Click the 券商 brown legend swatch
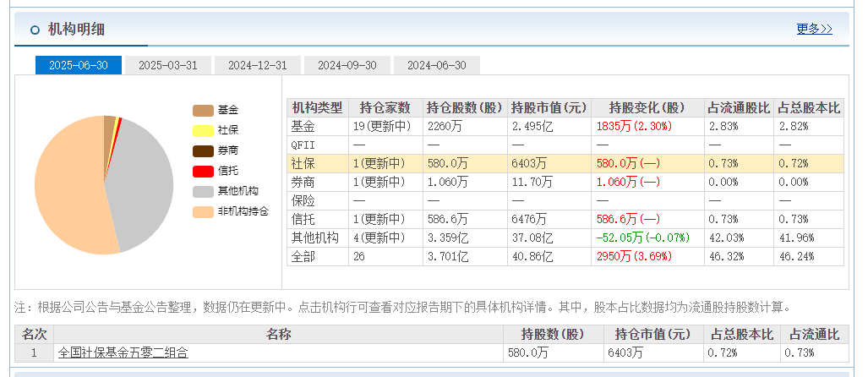Image resolution: width=868 pixels, height=377 pixels. click(x=203, y=151)
